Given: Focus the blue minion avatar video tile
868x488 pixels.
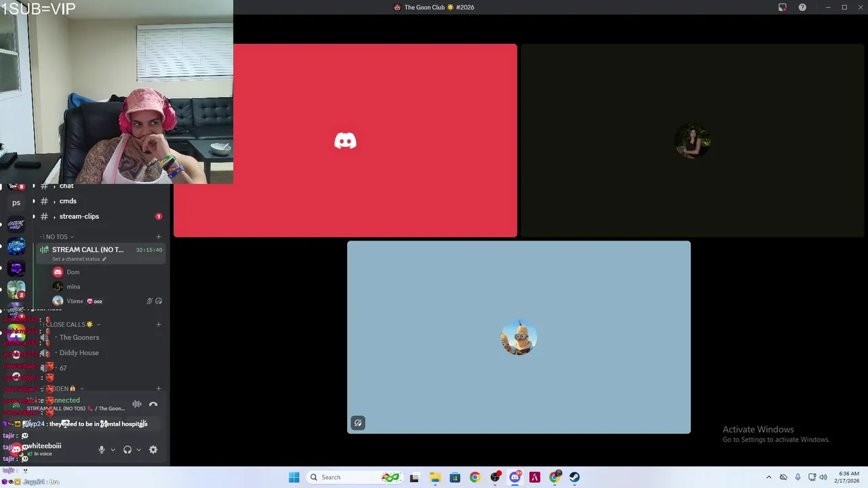Looking at the screenshot, I should pyautogui.click(x=519, y=337).
